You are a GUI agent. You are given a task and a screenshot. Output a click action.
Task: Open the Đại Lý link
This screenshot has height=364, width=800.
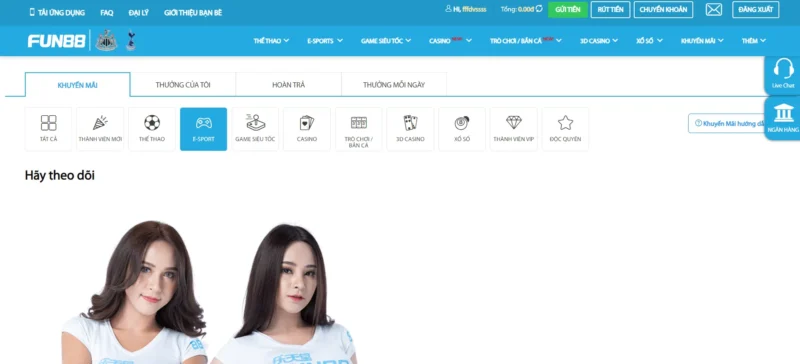[x=139, y=13]
